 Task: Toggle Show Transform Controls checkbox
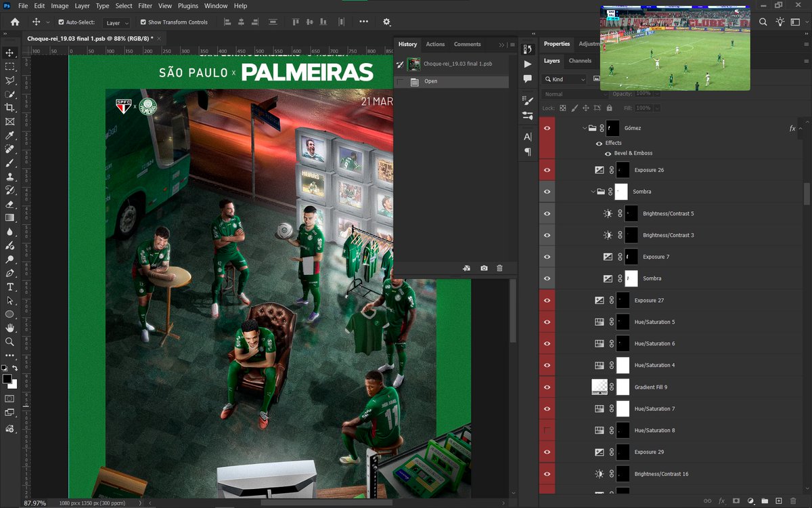pos(143,22)
